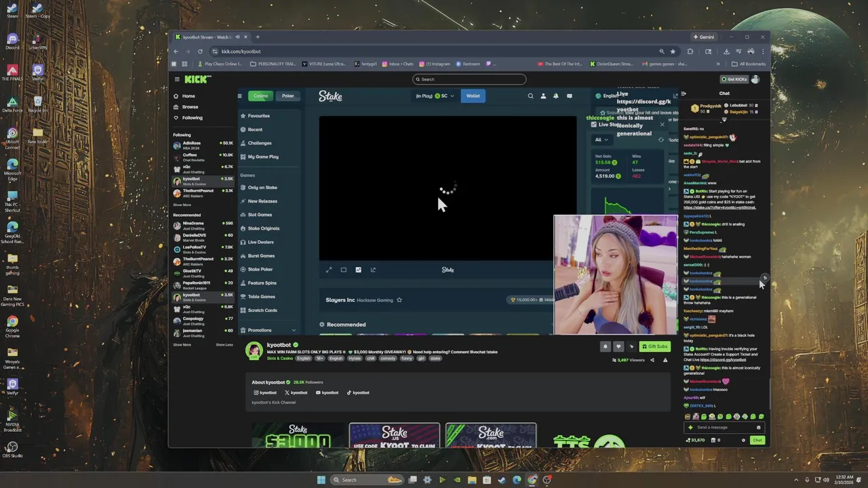Open the Wallet
Image resolution: width=868 pixels, height=488 pixels.
(473, 96)
